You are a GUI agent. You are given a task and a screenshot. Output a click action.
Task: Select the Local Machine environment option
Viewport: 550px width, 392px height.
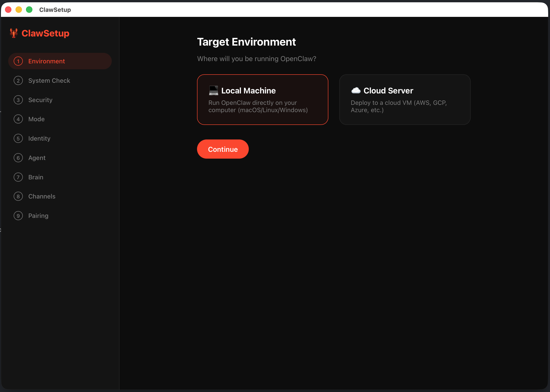(262, 99)
